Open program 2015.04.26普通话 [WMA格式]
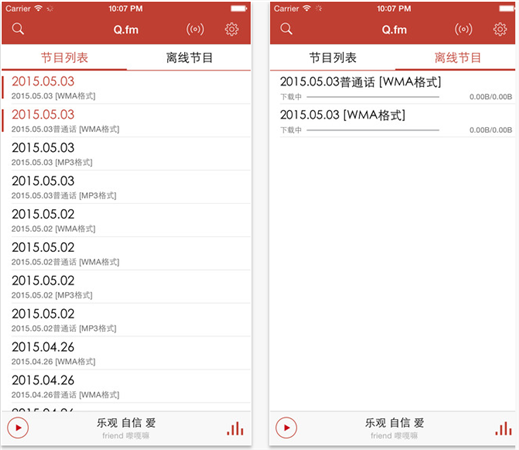This screenshot has height=450, width=519. [x=126, y=386]
